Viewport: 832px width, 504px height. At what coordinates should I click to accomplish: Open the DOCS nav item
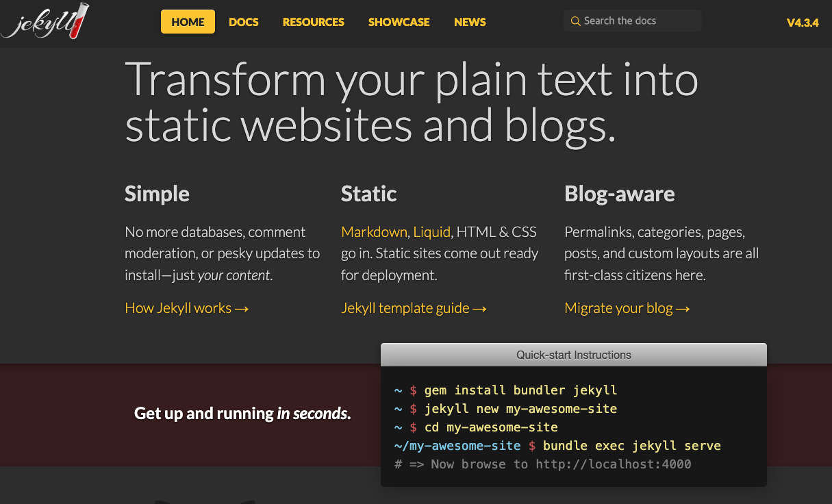click(244, 22)
